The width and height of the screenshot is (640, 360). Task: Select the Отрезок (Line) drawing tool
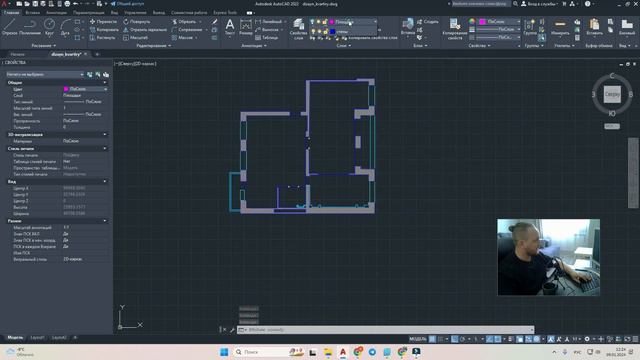tap(9, 26)
